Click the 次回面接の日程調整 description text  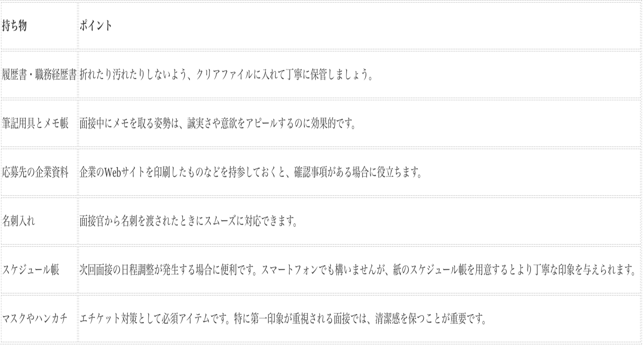point(358,270)
